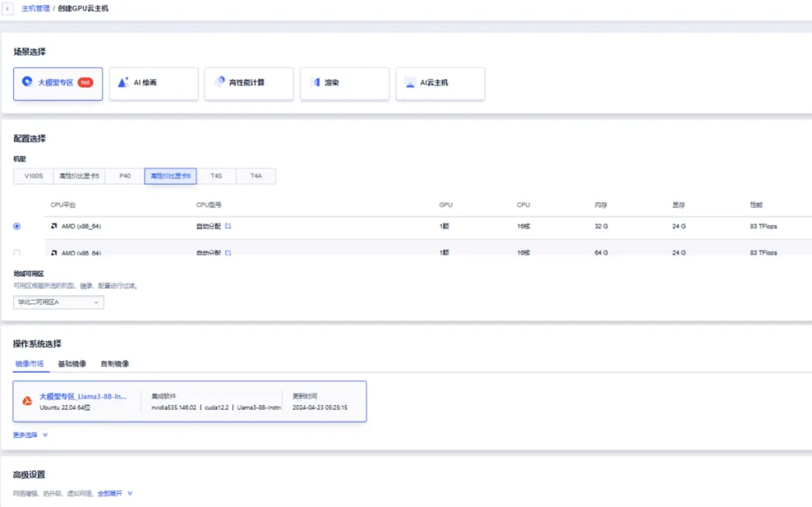Open the 华北二可用区A availability zone dropdown

[x=58, y=302]
